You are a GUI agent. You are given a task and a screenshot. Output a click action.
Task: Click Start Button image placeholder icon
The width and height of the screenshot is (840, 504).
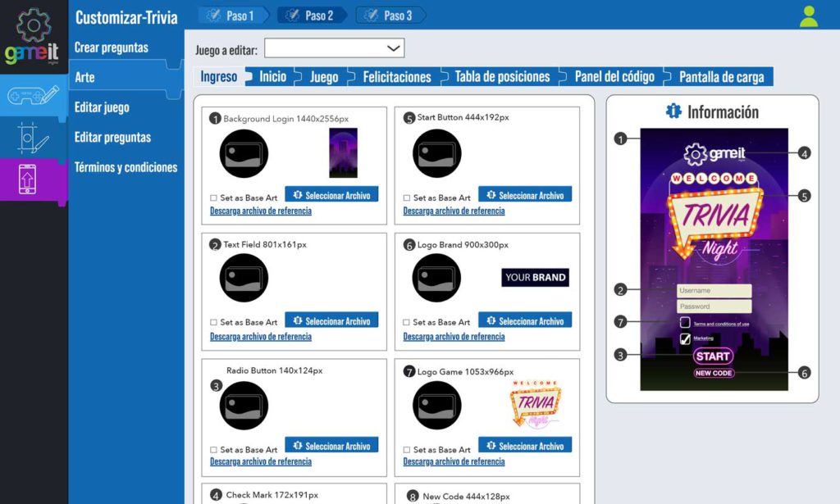pos(437,153)
